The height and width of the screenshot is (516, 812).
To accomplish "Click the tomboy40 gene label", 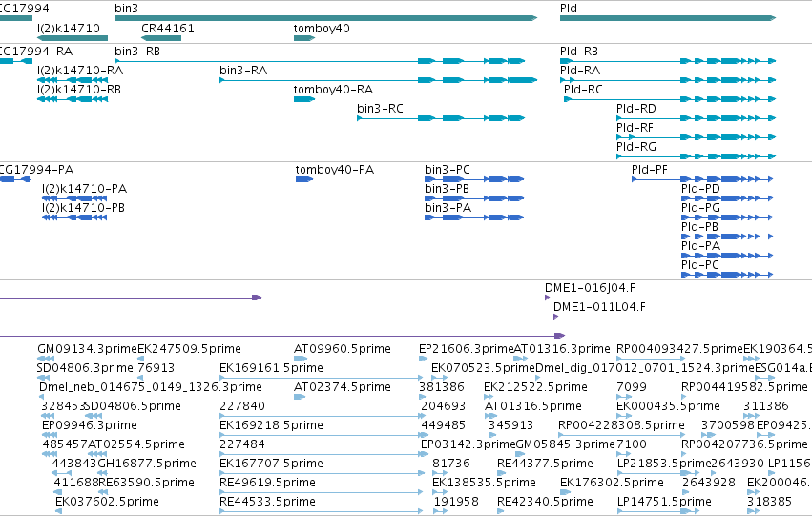I will click(x=322, y=28).
